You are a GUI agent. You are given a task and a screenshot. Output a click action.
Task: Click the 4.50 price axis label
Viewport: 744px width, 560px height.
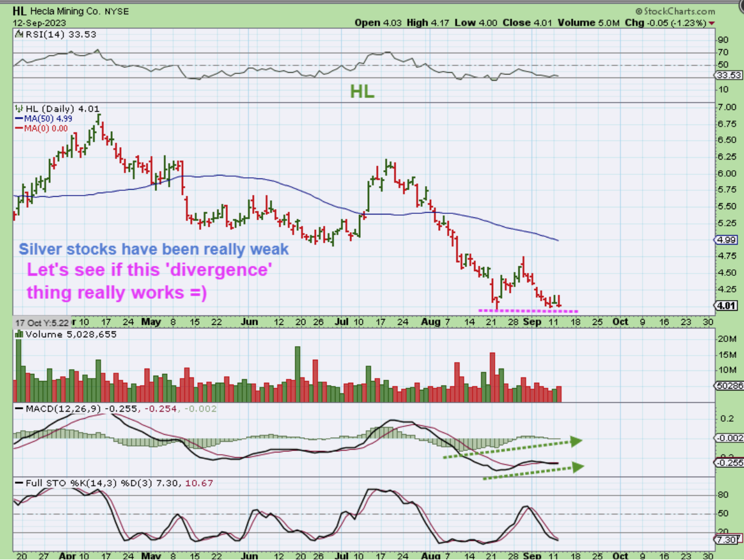726,272
